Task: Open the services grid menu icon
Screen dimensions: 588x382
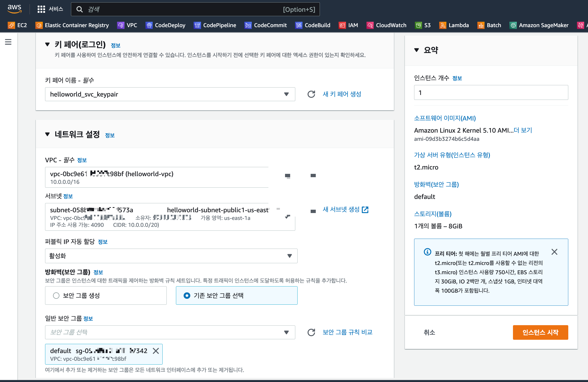Action: pyautogui.click(x=41, y=9)
